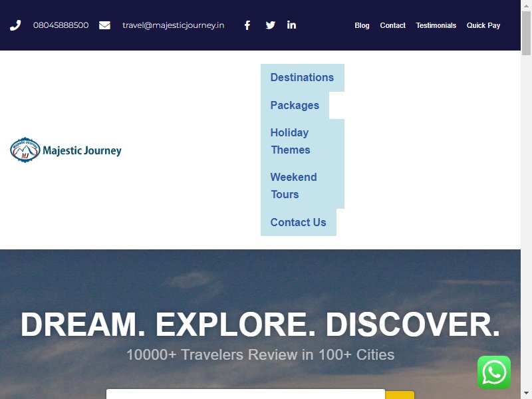The width and height of the screenshot is (532, 399).
Task: Click the DREAM. EXPLORE. DISCOVER. headline
Action: [x=260, y=325]
